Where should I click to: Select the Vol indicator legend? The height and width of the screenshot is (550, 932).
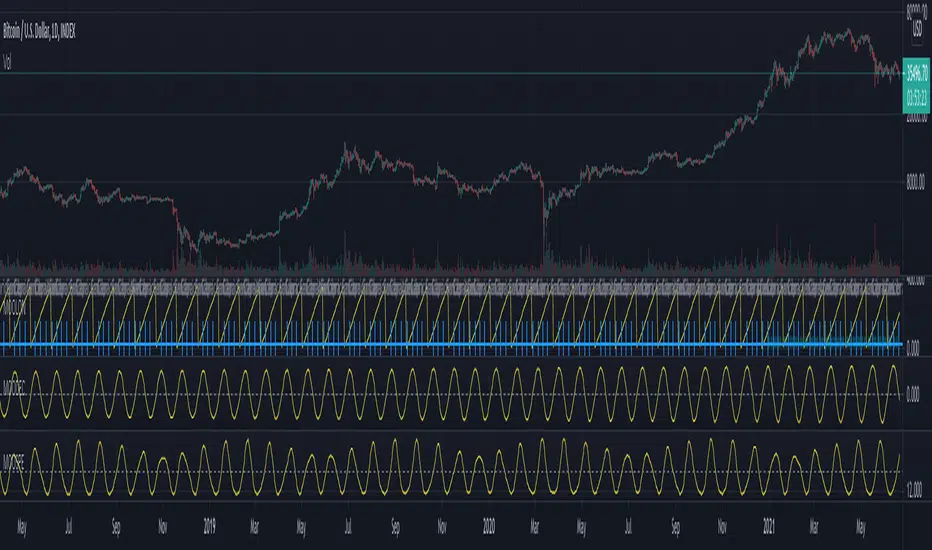click(7, 62)
